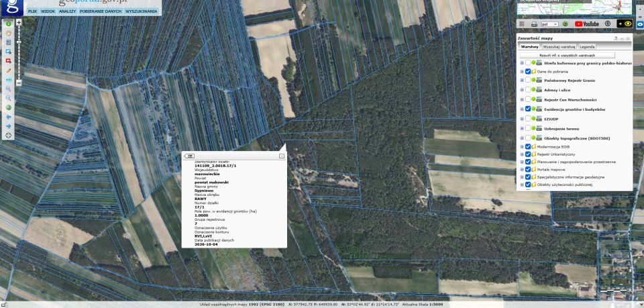Screen dimensions: 644x308
Task: Expand Modernizacja EGIB tree node
Action: 522,146
